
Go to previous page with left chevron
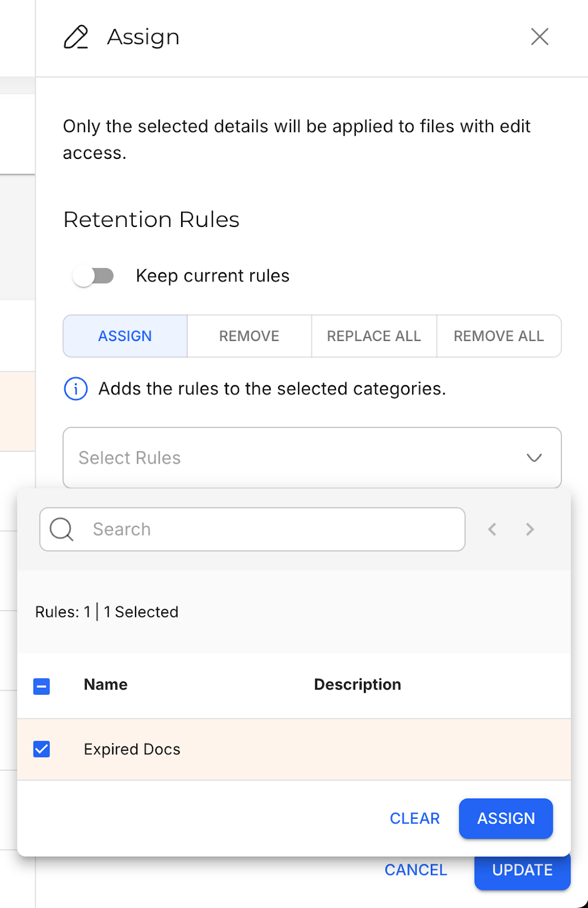[x=492, y=529]
